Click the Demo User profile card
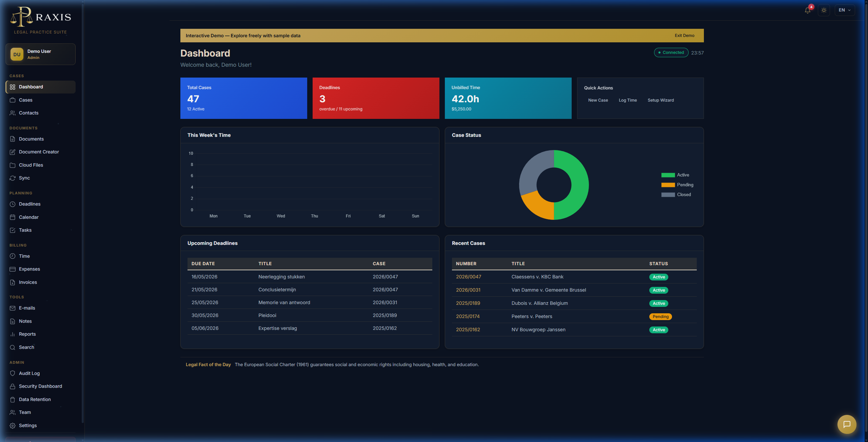Screen dimensions: 868x442 point(40,54)
